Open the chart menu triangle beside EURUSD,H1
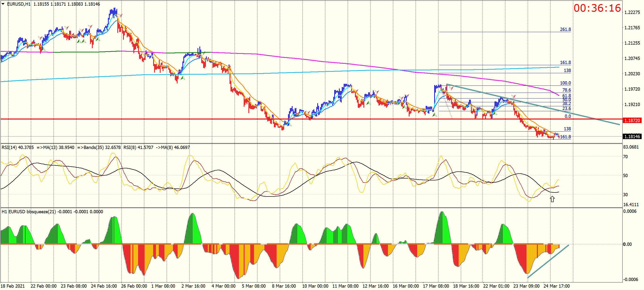 3,4
